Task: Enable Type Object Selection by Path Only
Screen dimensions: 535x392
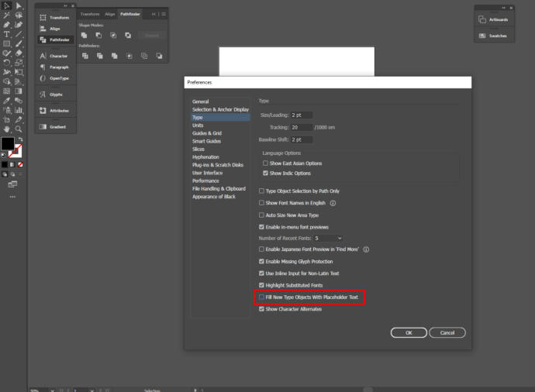Action: (x=261, y=191)
